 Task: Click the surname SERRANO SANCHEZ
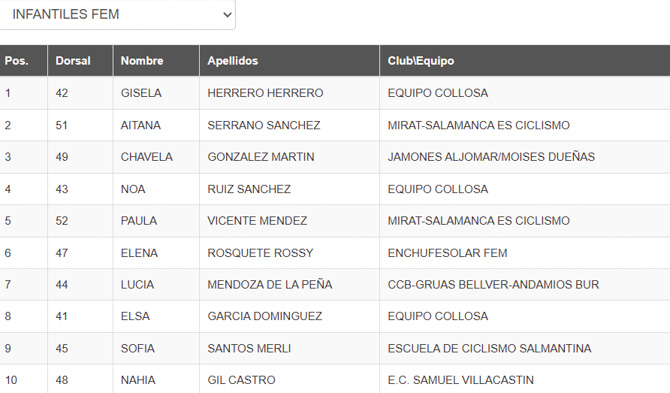(264, 125)
